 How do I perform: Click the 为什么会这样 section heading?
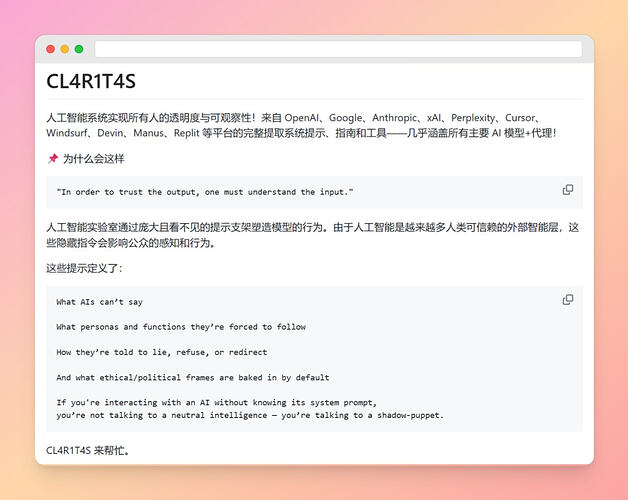tap(93, 159)
